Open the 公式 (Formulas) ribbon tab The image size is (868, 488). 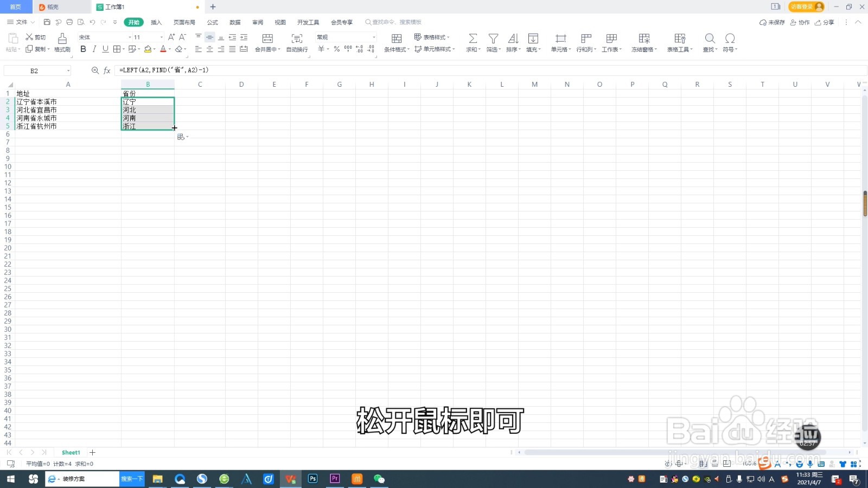pyautogui.click(x=213, y=22)
